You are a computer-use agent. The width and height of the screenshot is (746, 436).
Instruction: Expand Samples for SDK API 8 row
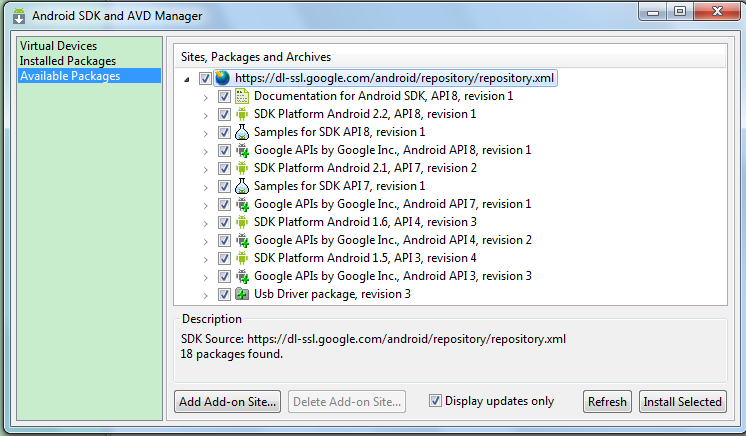click(x=206, y=134)
